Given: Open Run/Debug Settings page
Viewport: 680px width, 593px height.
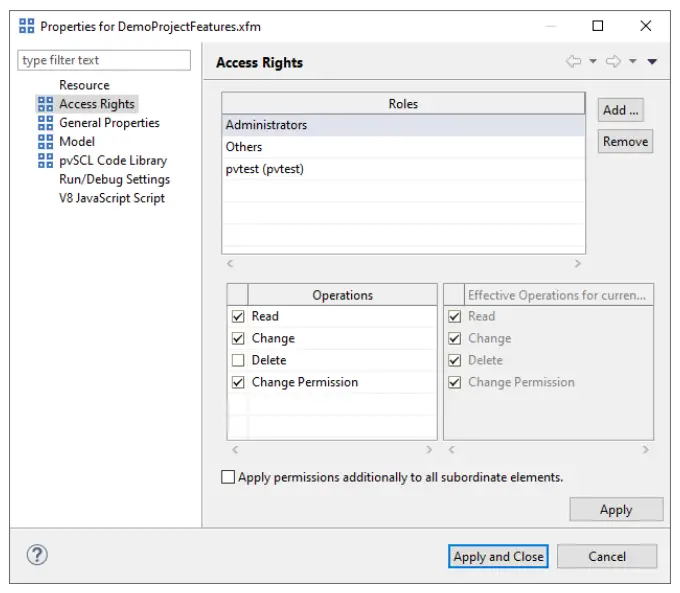Looking at the screenshot, I should tap(114, 179).
